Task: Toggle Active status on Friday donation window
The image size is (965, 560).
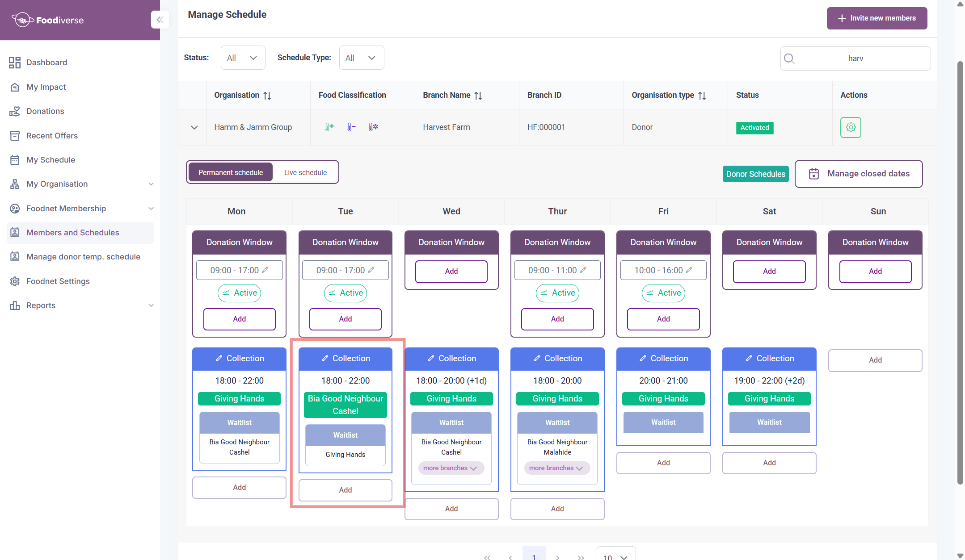Action: coord(663,293)
